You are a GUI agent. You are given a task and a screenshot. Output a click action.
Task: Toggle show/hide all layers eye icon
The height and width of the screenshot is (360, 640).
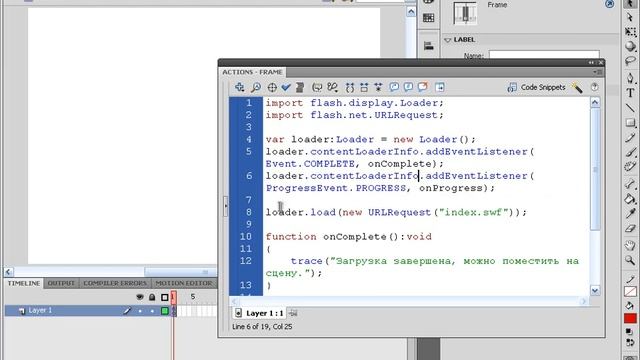(140, 297)
